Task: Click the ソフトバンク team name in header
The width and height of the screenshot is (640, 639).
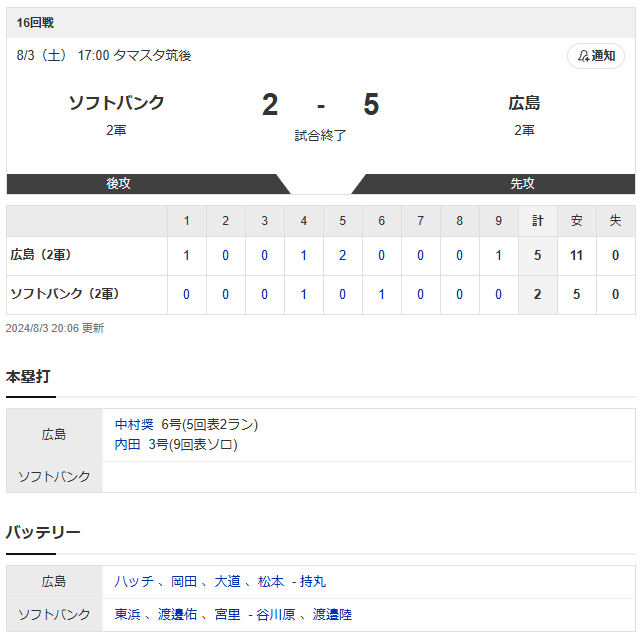Action: [116, 102]
